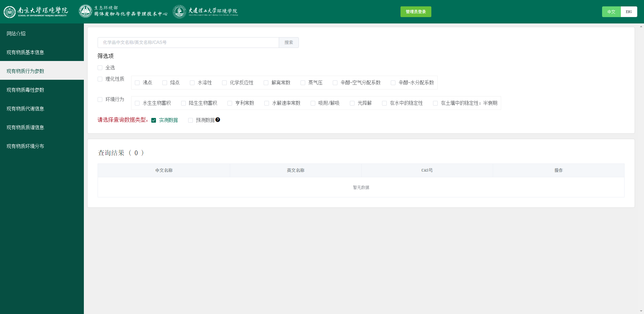The width and height of the screenshot is (644, 314).
Task: Click the page scrollbar down arrow
Action: coord(641,311)
